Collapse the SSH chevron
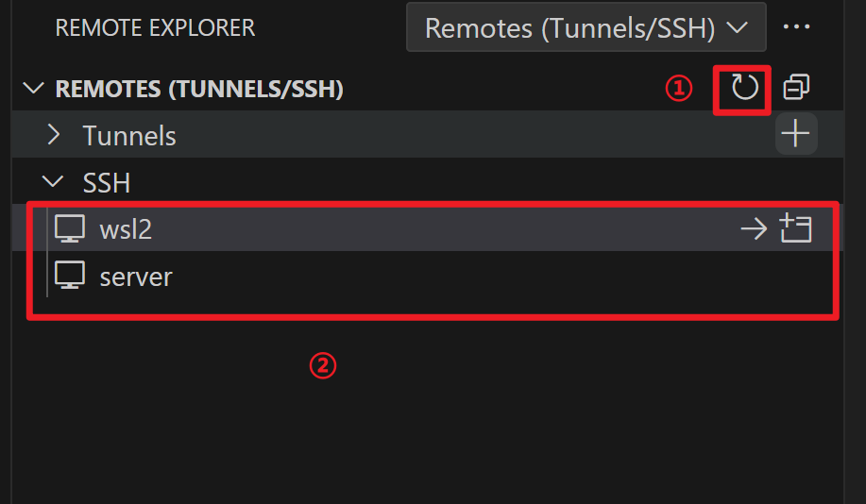Screen dimensions: 866x504 53,181
